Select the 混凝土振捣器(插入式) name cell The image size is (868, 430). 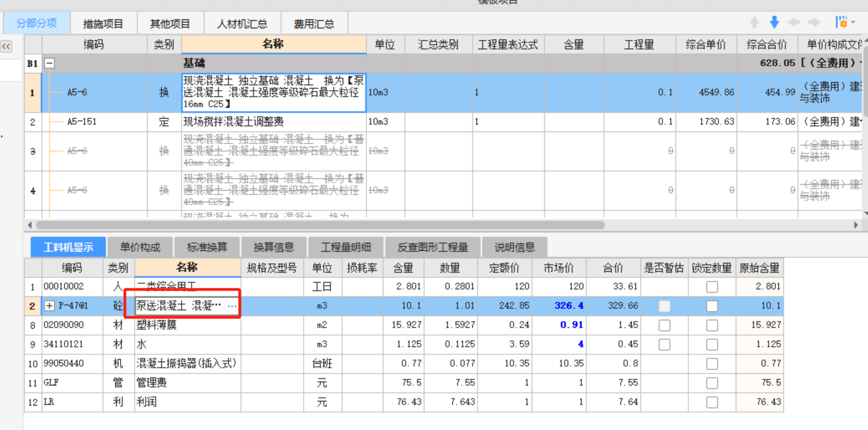pyautogui.click(x=188, y=364)
